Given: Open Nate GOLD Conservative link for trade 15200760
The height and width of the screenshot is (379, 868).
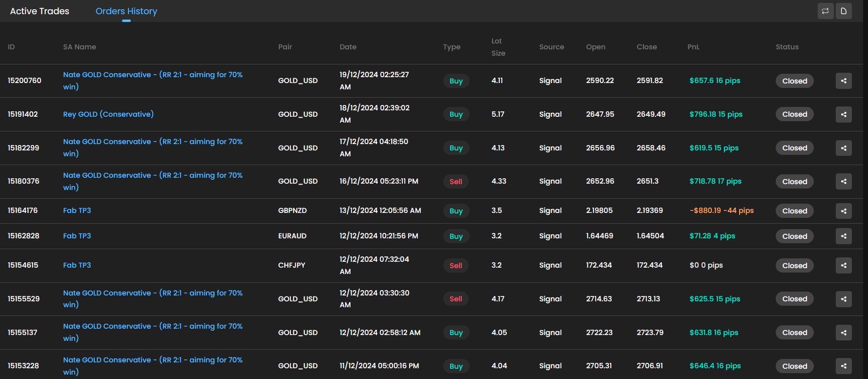Looking at the screenshot, I should point(152,75).
